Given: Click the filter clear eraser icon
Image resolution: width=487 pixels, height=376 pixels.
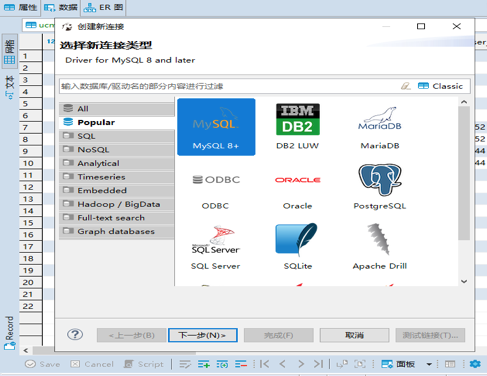Looking at the screenshot, I should point(405,86).
